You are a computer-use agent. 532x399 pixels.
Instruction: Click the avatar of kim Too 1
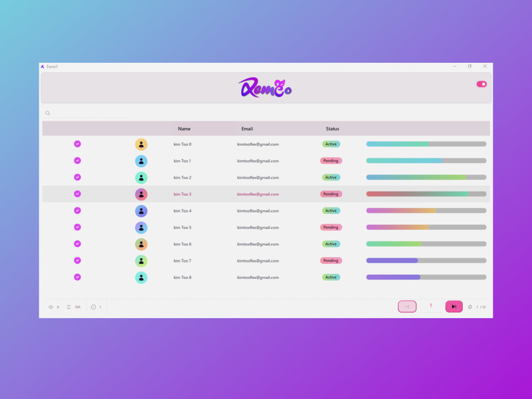(x=141, y=161)
